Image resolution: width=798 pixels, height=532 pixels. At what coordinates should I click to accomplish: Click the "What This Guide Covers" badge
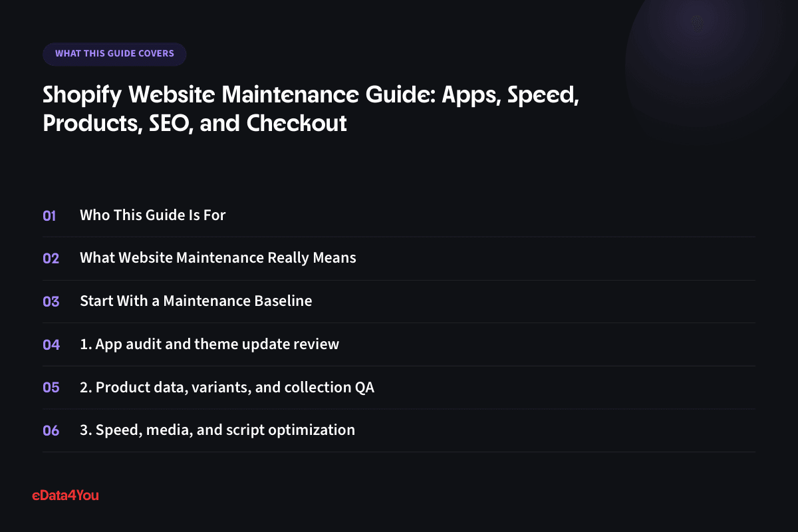pos(114,54)
